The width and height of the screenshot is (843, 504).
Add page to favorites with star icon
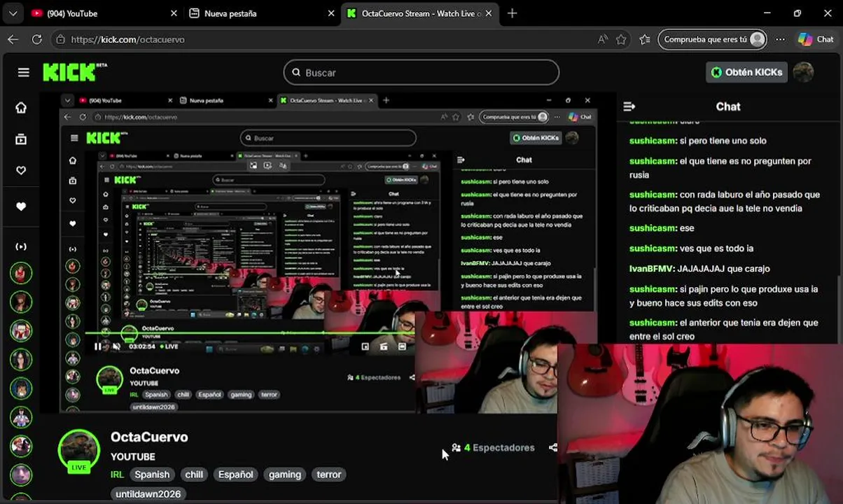coord(621,39)
